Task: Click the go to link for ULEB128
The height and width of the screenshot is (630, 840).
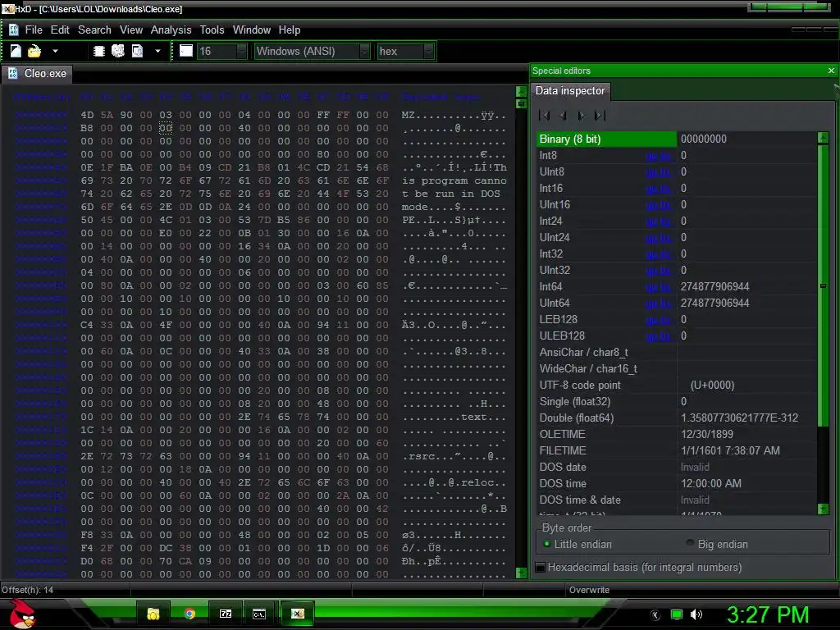Action: pyautogui.click(x=659, y=336)
